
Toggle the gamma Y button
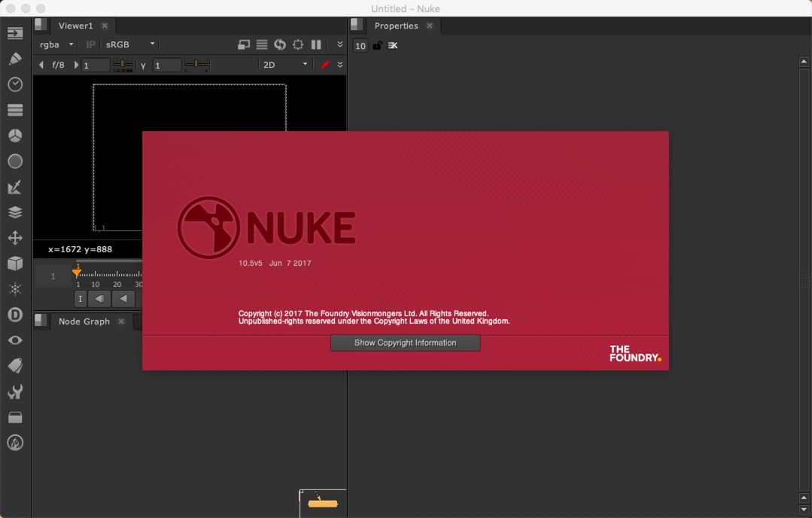click(x=143, y=66)
